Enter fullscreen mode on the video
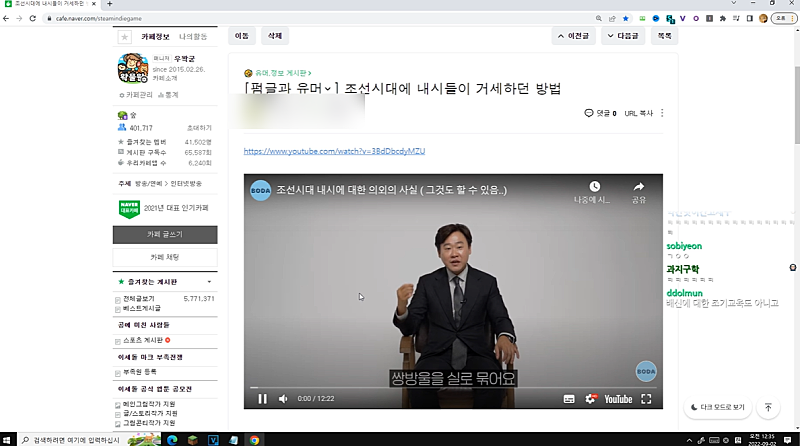The width and height of the screenshot is (800, 446). [646, 399]
